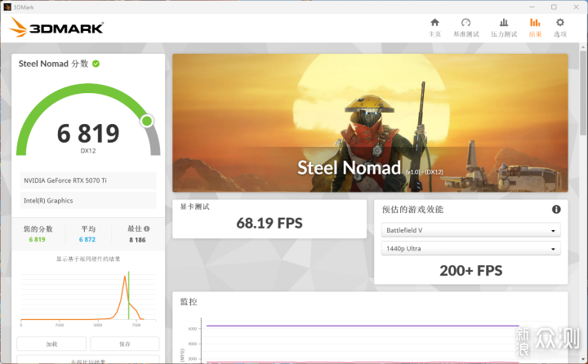The height and width of the screenshot is (364, 588).
Task: Click the 3DMark logo in header
Action: pos(56,28)
